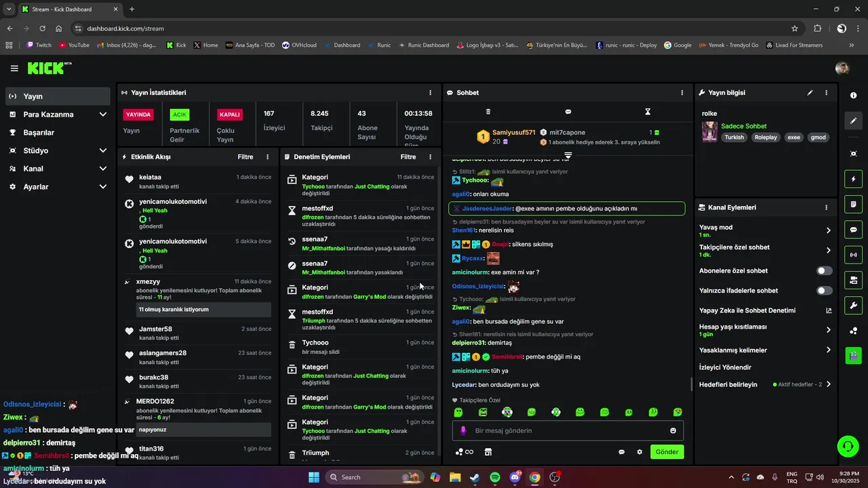Open Spotify from the taskbar
The width and height of the screenshot is (868, 488).
(x=495, y=477)
